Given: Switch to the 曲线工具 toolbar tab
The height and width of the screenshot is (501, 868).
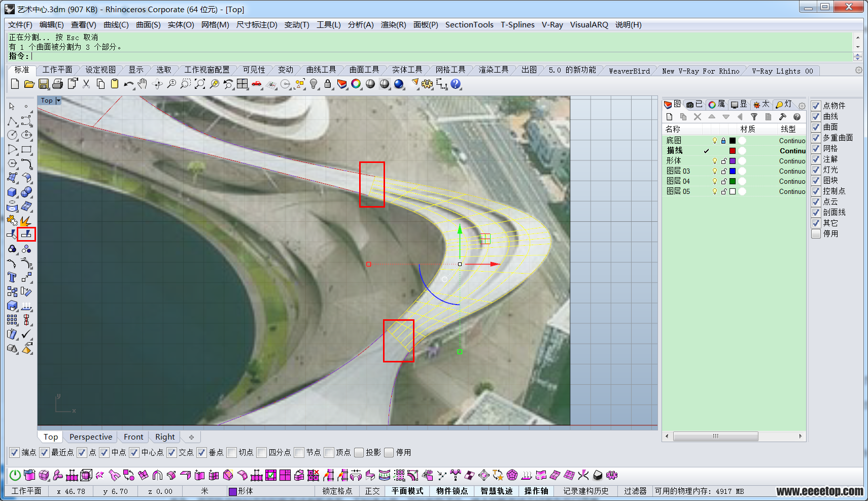Looking at the screenshot, I should point(321,70).
